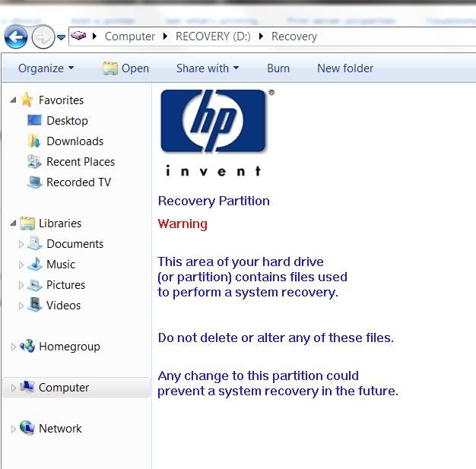Open the Music library
Viewport: 476px width, 469px height.
(61, 265)
